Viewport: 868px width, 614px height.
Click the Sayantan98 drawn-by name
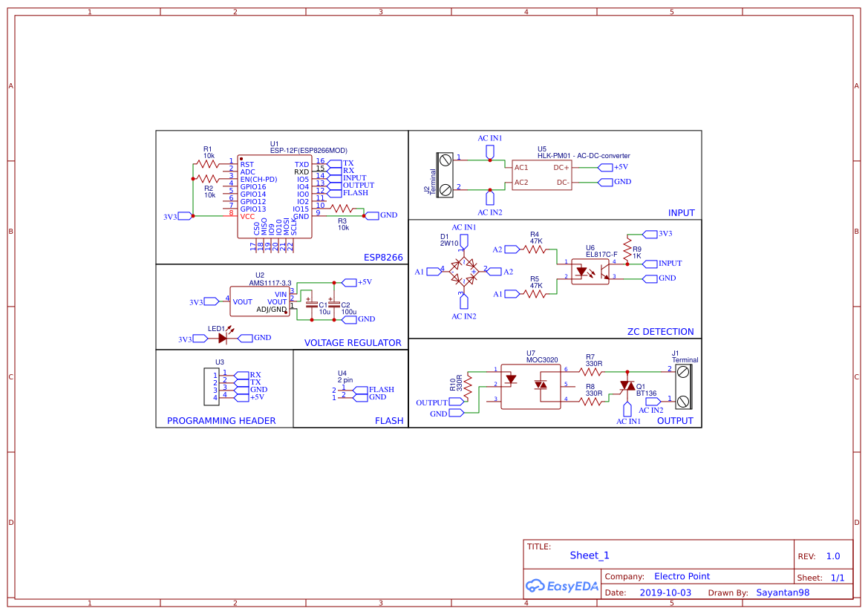pyautogui.click(x=782, y=592)
